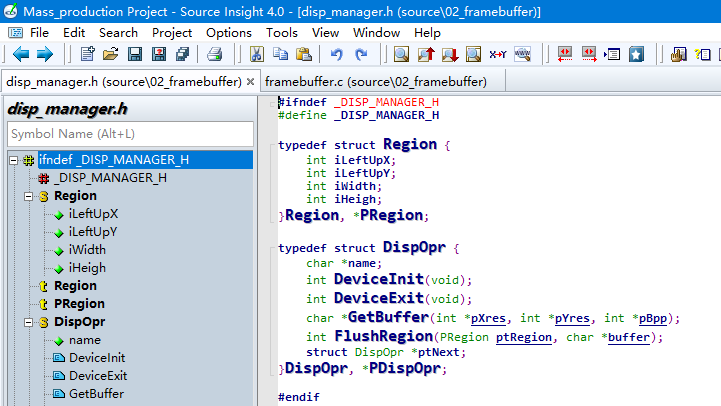This screenshot has width=721, height=406.
Task: Click FlushRegion function name in code
Action: click(x=383, y=336)
